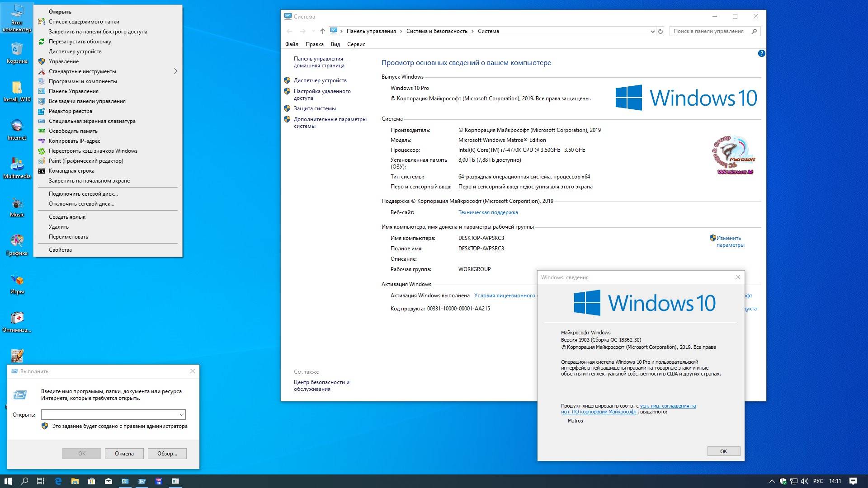Select Открыть in the context menu

pyautogui.click(x=108, y=12)
